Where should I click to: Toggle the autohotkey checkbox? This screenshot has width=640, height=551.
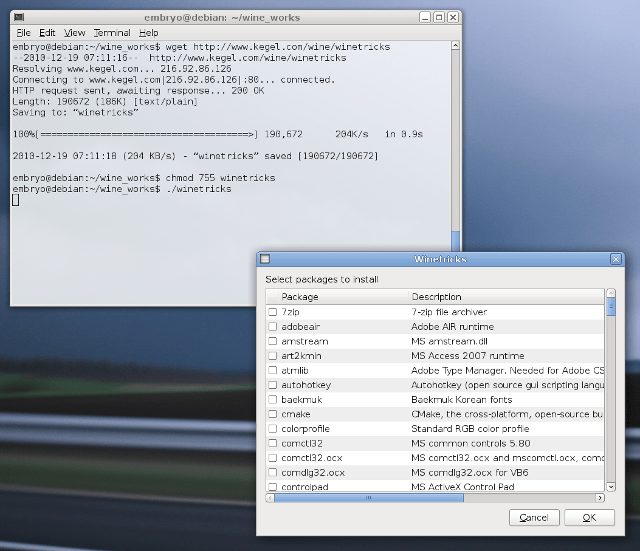click(x=273, y=385)
